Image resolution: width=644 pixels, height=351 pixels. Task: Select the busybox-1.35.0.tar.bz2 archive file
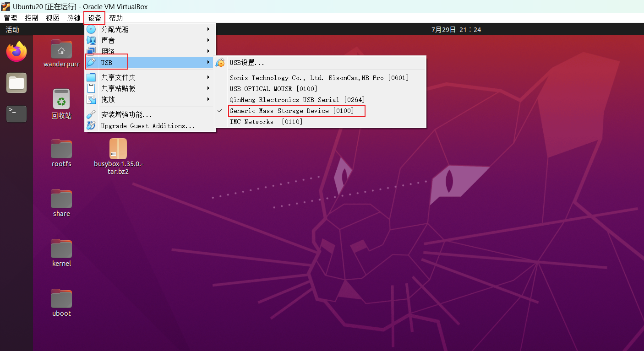point(118,157)
